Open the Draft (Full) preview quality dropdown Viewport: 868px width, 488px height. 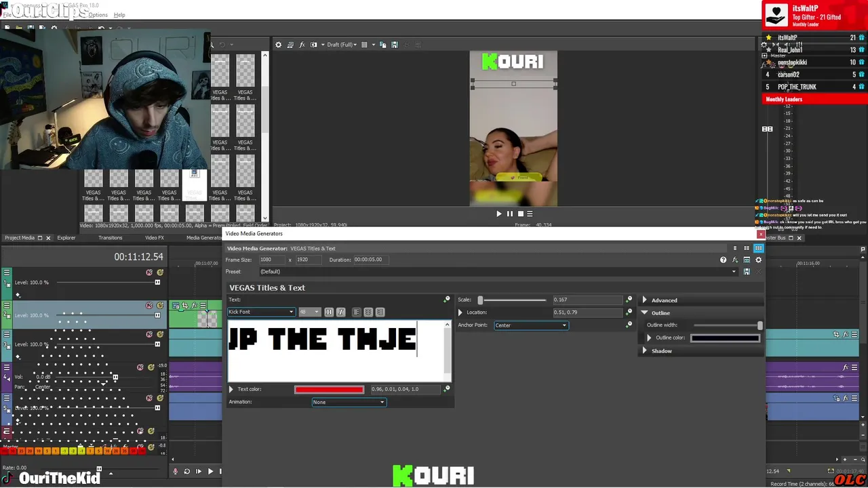point(341,45)
